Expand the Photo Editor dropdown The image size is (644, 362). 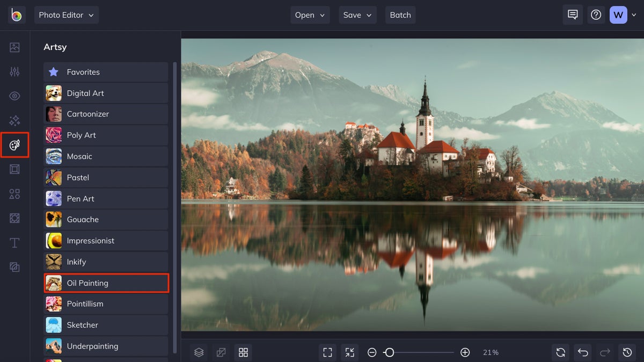pyautogui.click(x=67, y=15)
